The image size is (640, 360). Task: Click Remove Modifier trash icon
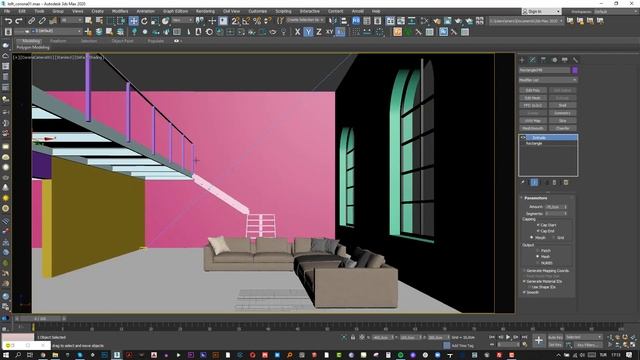(x=554, y=182)
